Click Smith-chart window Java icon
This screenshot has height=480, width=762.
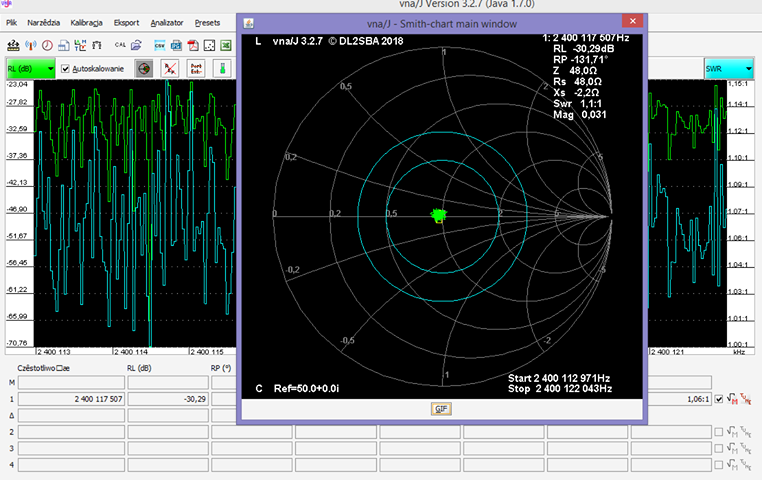point(248,23)
